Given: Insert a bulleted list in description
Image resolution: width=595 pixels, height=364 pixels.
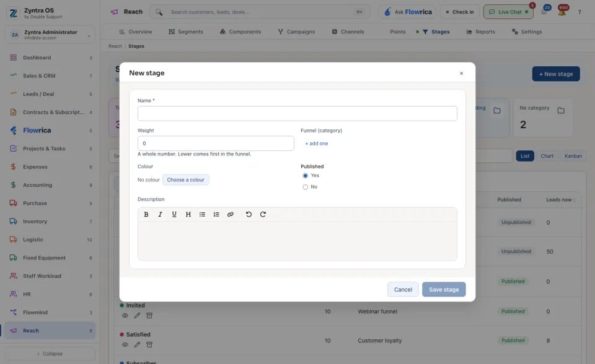Looking at the screenshot, I should point(202,214).
